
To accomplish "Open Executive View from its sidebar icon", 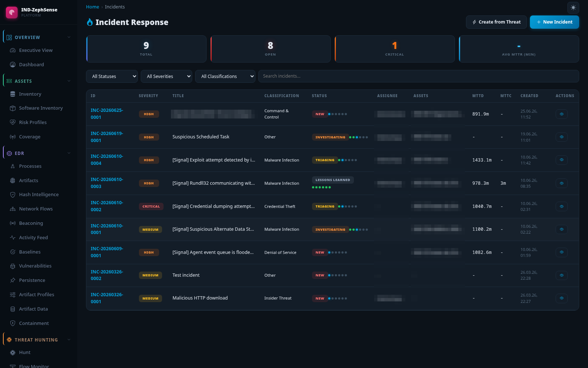I will click(12, 50).
